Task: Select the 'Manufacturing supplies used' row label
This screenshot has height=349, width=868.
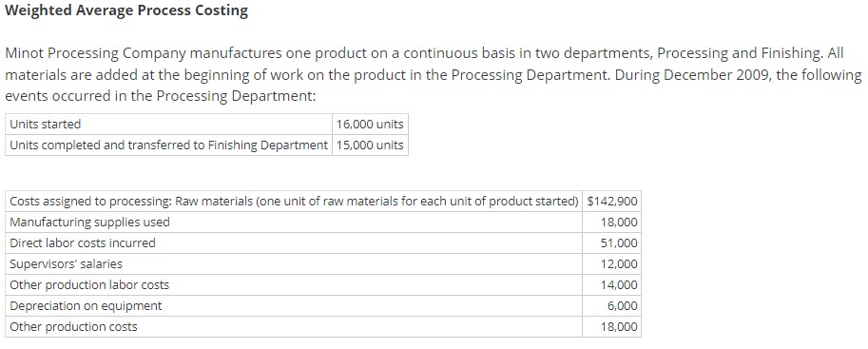Action: click(x=89, y=223)
